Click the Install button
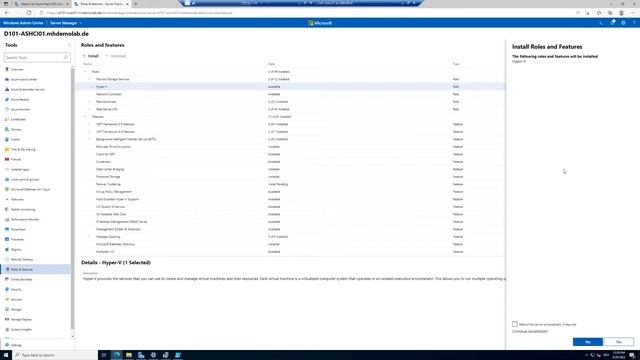The height and width of the screenshot is (360, 640). [91, 56]
